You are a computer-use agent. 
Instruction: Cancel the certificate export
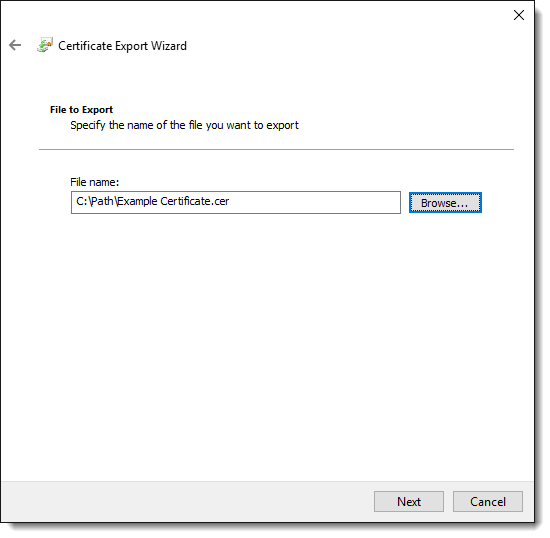pyautogui.click(x=488, y=501)
